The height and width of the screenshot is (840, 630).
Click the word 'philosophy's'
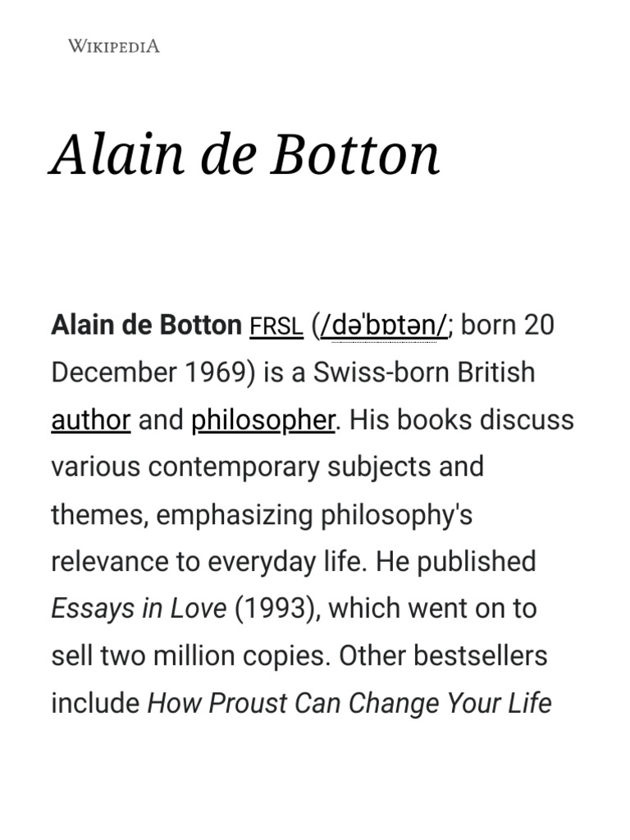tap(396, 514)
